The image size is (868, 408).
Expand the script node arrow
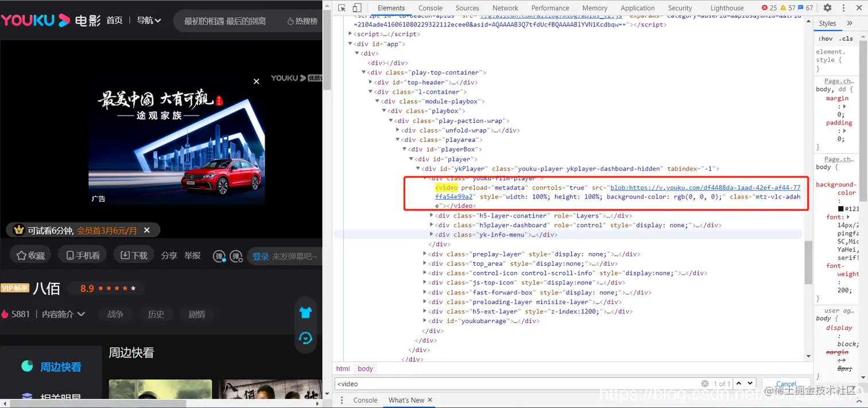tap(351, 34)
